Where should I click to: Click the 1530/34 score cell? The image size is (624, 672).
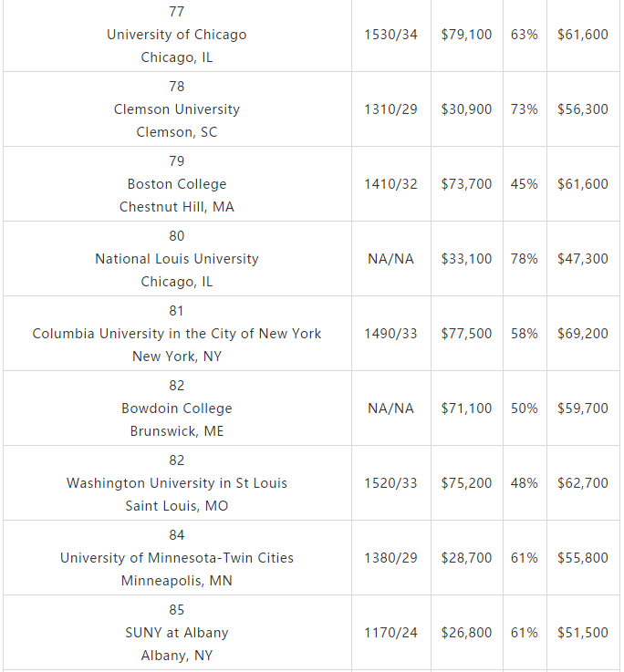tap(390, 35)
